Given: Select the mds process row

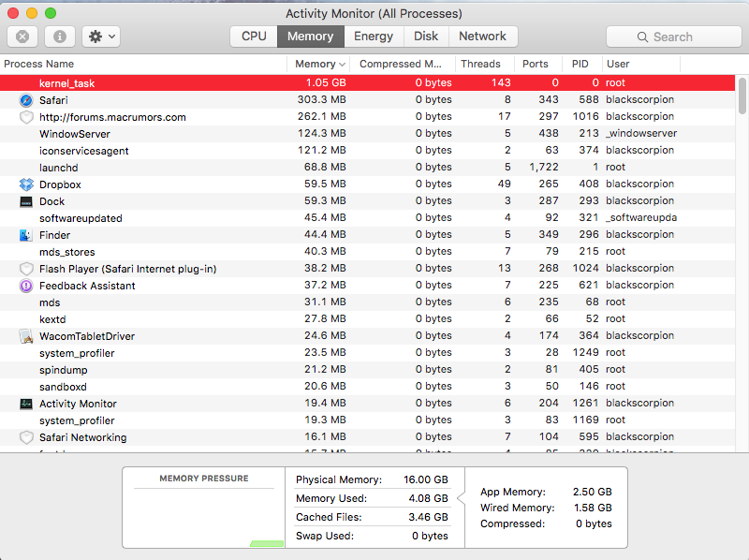Looking at the screenshot, I should coord(367,302).
